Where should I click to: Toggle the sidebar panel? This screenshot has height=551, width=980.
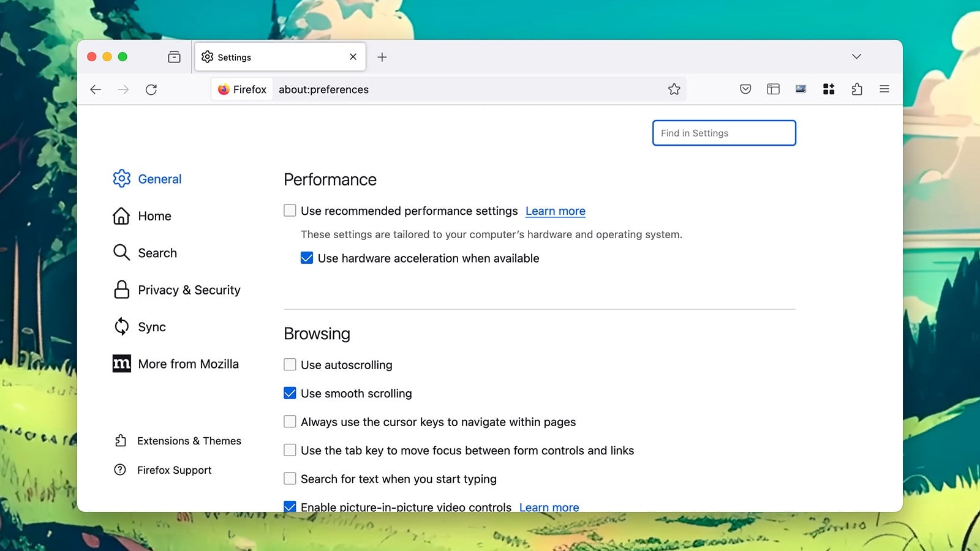[x=772, y=89]
